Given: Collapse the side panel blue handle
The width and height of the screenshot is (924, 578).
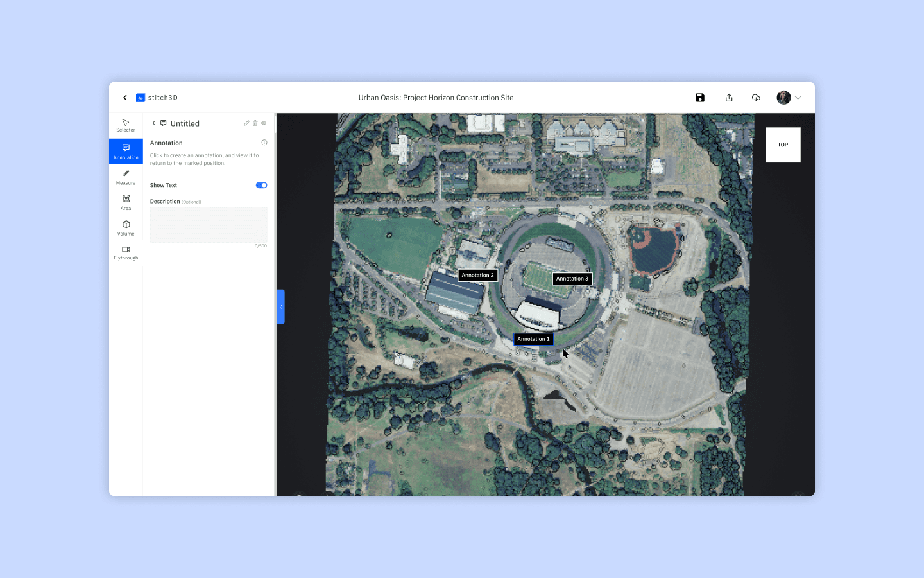Looking at the screenshot, I should tap(280, 307).
